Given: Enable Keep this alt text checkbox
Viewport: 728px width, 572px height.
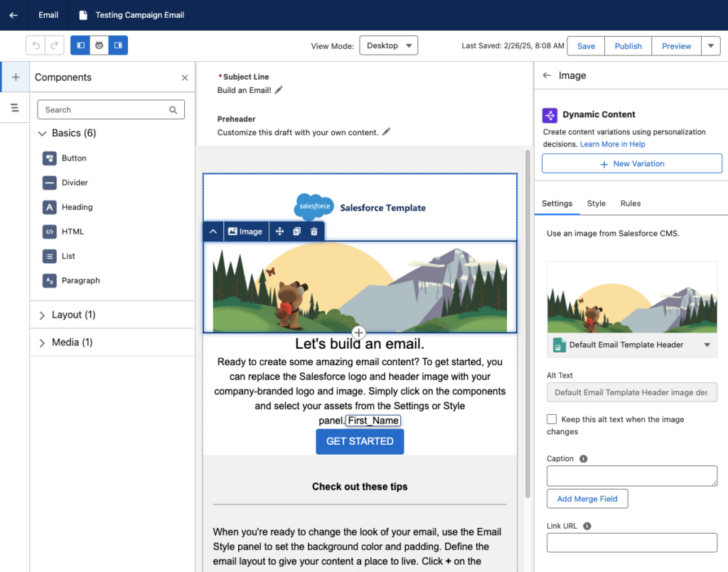Looking at the screenshot, I should (552, 419).
